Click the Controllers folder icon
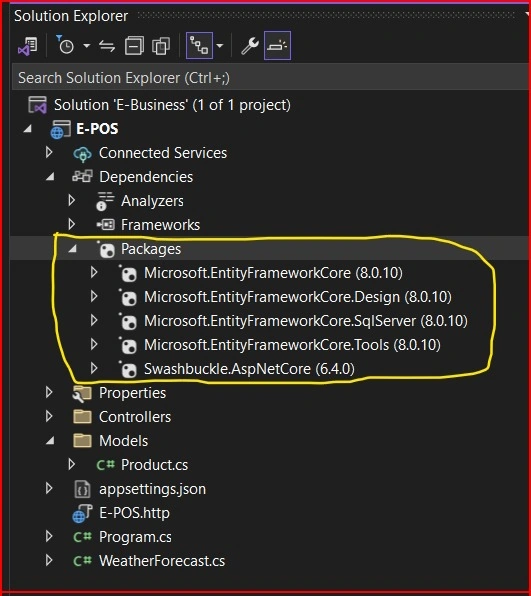Image resolution: width=531 pixels, height=596 pixels. [x=82, y=417]
